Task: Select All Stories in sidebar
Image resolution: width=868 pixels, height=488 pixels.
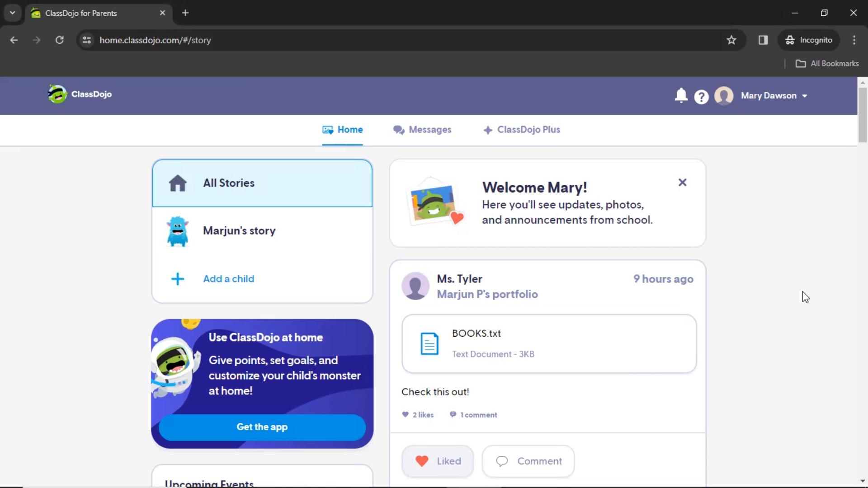Action: 262,183
